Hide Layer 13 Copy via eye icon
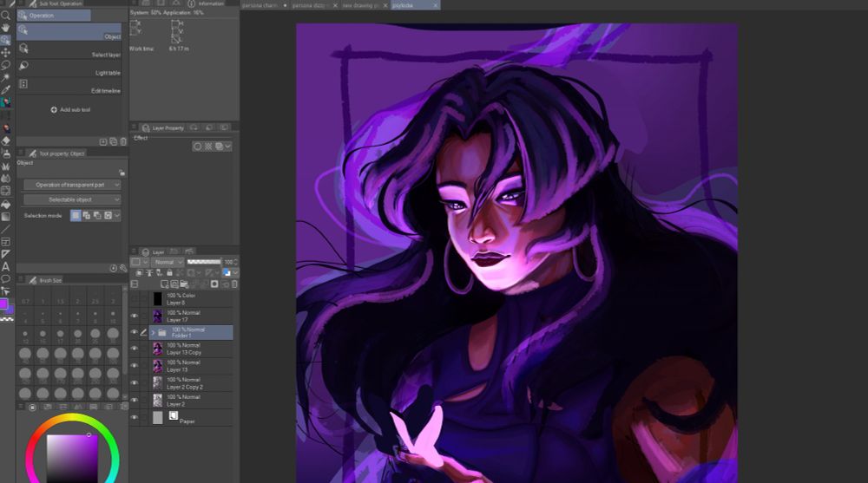Image resolution: width=868 pixels, height=483 pixels. (134, 349)
